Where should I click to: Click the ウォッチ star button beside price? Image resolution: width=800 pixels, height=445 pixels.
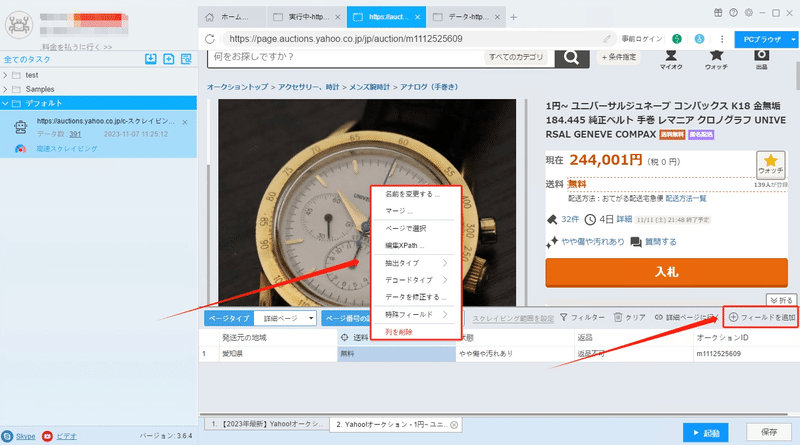pos(770,164)
